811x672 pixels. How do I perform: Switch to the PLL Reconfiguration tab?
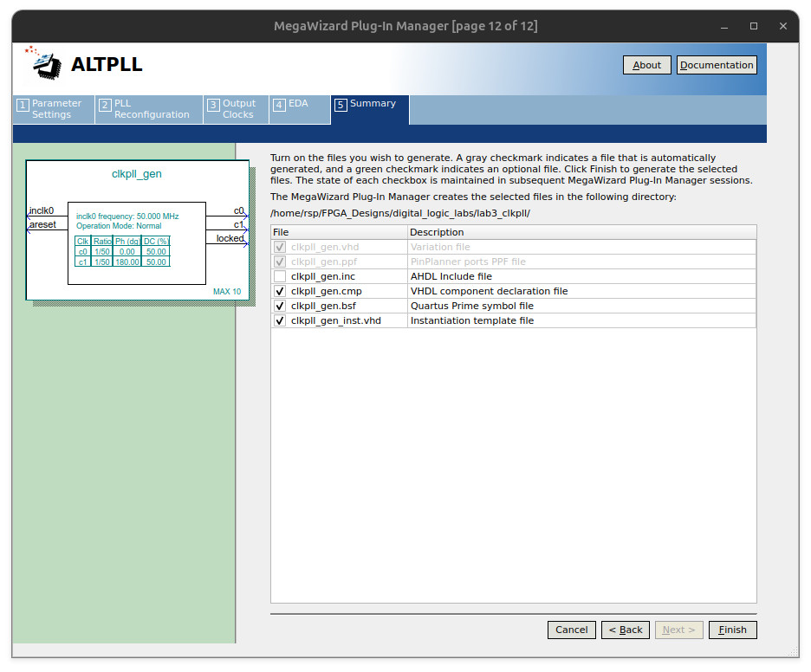[x=150, y=109]
